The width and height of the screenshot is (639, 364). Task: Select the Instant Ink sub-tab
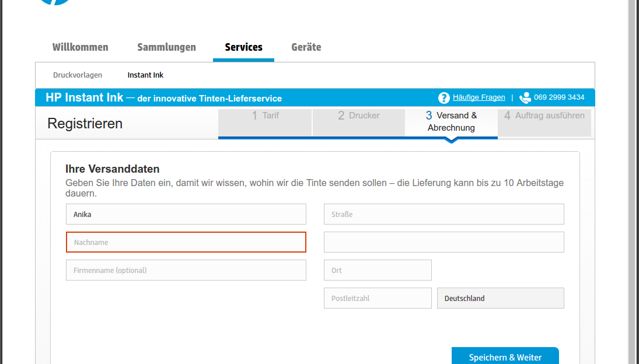point(145,75)
